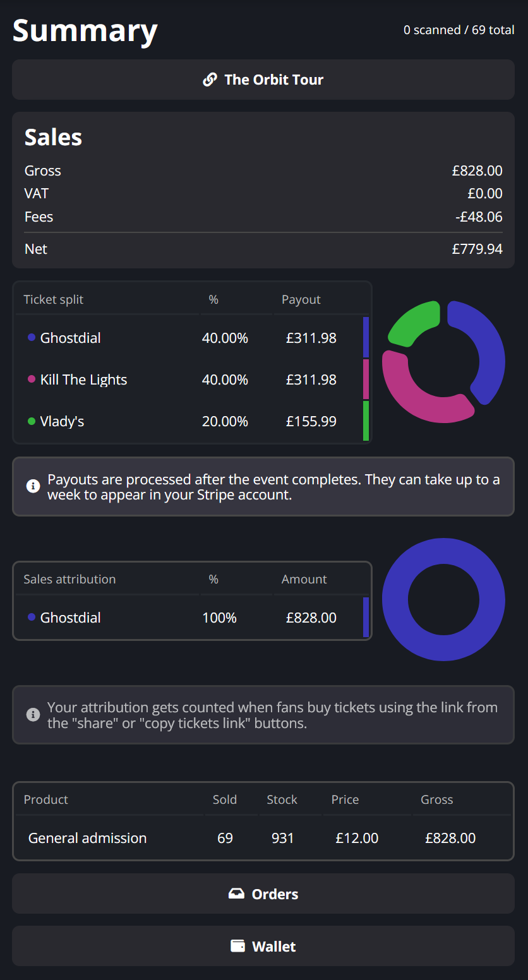Click the pink dot beside Kill The Lights
Viewport: 528px width, 980px height.
tap(32, 379)
